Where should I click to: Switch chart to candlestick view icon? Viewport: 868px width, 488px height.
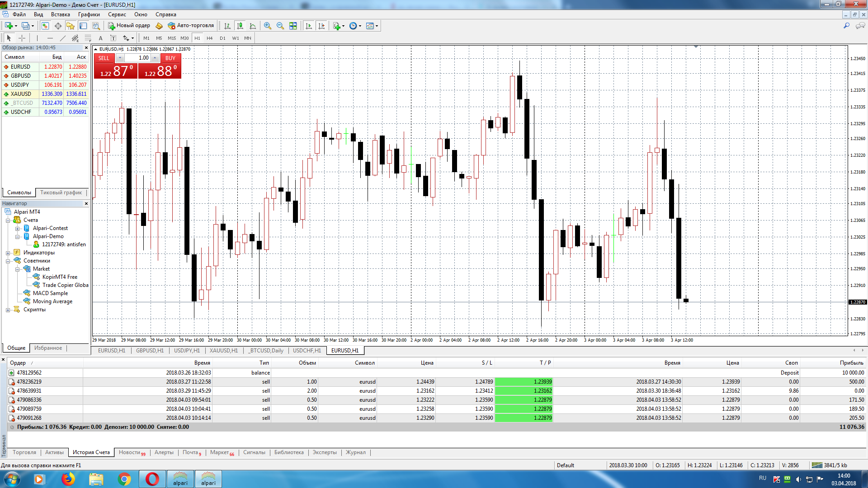point(240,26)
